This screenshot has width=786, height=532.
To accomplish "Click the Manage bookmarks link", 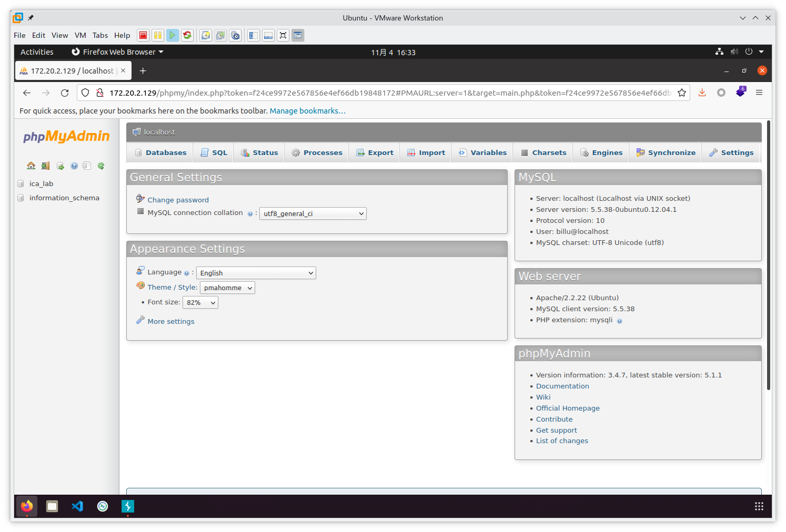I will 307,111.
